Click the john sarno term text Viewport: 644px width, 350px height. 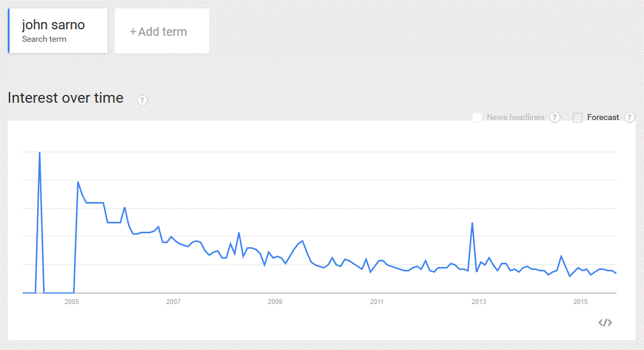pos(53,24)
